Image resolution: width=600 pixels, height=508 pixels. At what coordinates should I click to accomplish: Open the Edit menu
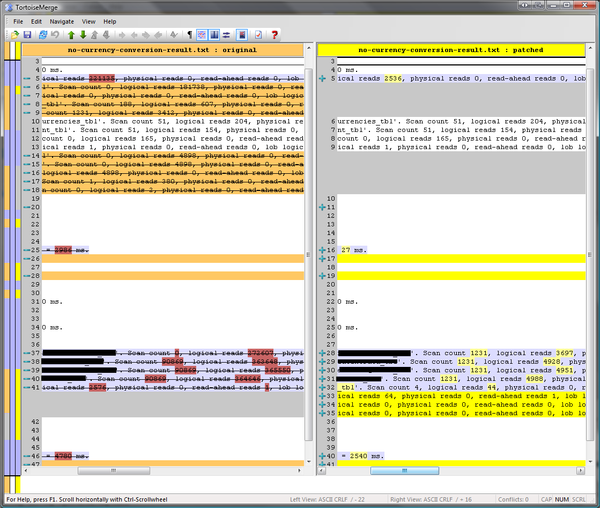[36, 21]
